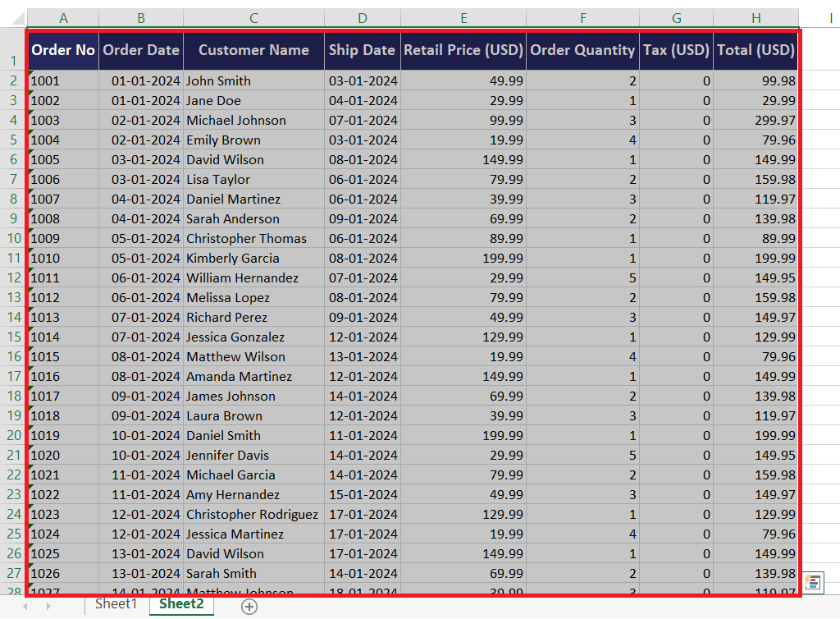
Task: Click the Order Date header cell
Action: [141, 50]
